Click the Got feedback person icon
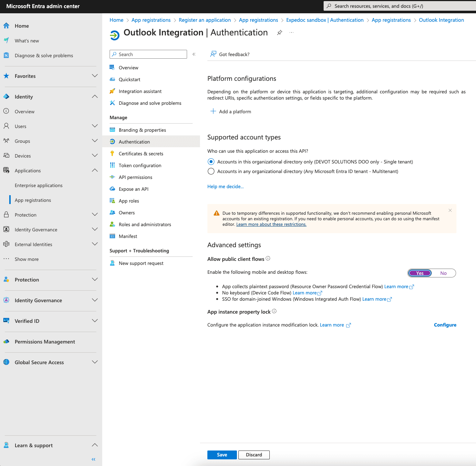This screenshot has width=476, height=466. pyautogui.click(x=213, y=54)
